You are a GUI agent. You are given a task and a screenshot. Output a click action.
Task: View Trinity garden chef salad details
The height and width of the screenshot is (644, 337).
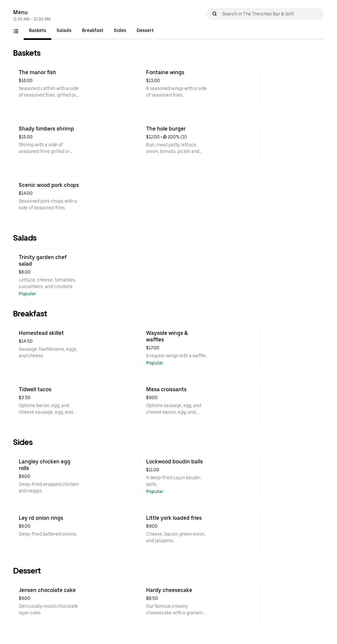click(73, 274)
